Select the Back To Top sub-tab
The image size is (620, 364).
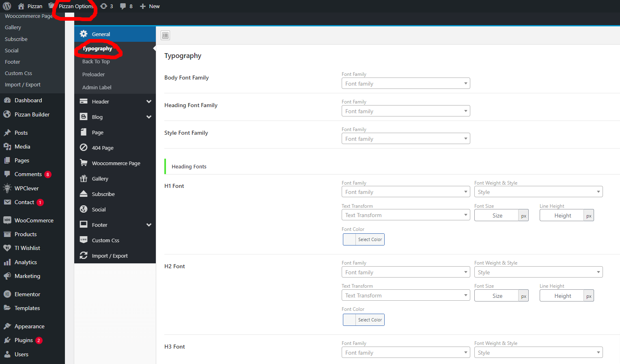(96, 61)
